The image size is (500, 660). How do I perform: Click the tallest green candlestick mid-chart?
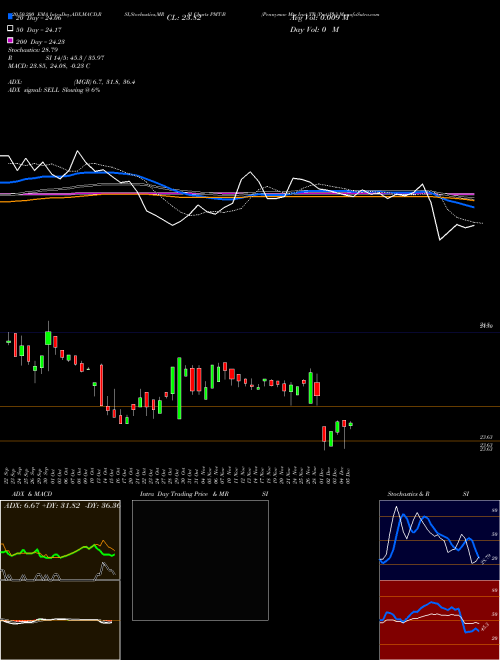click(179, 388)
